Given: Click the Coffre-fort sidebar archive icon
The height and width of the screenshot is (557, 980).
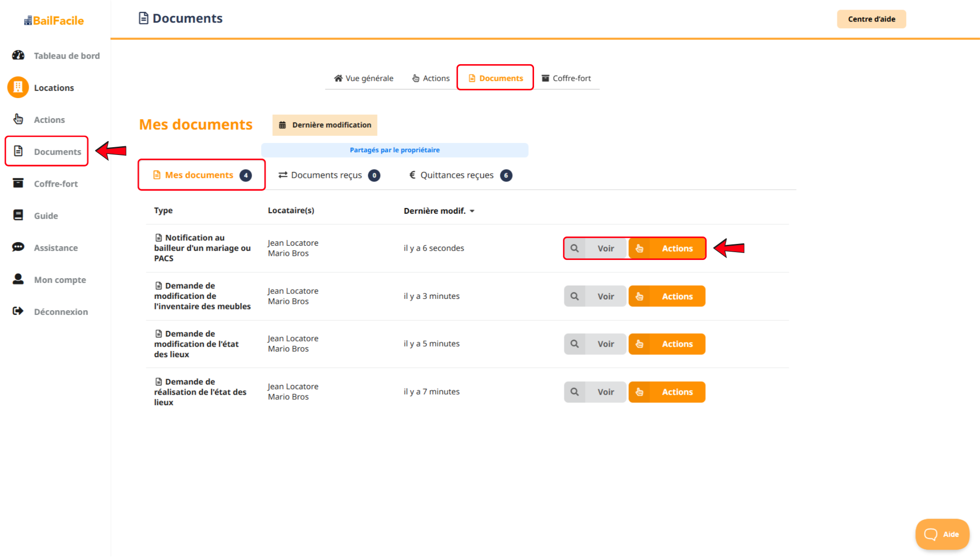Looking at the screenshot, I should click(x=18, y=183).
